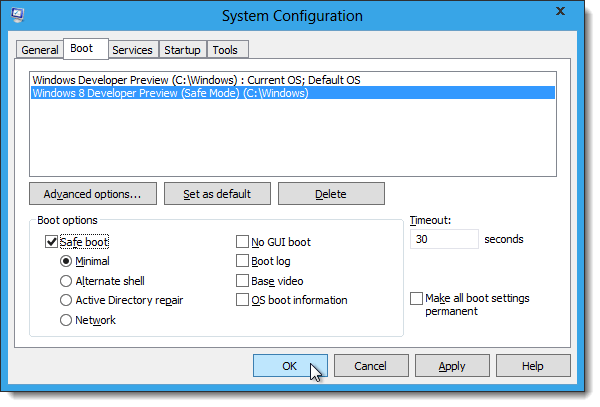The image size is (600, 407).
Task: Select Active Directory repair option
Action: pyautogui.click(x=66, y=300)
